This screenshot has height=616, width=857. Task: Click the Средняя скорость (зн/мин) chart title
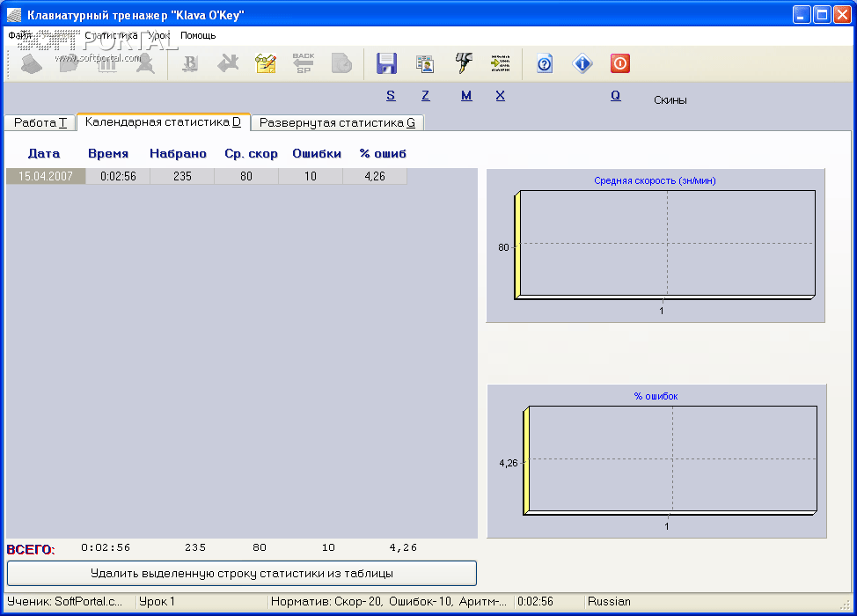pyautogui.click(x=655, y=180)
